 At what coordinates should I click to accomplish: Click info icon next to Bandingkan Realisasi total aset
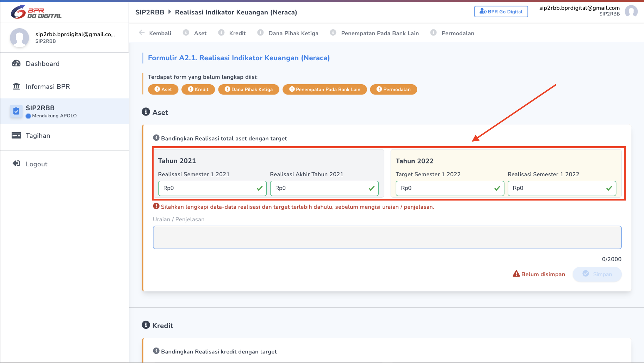point(156,138)
